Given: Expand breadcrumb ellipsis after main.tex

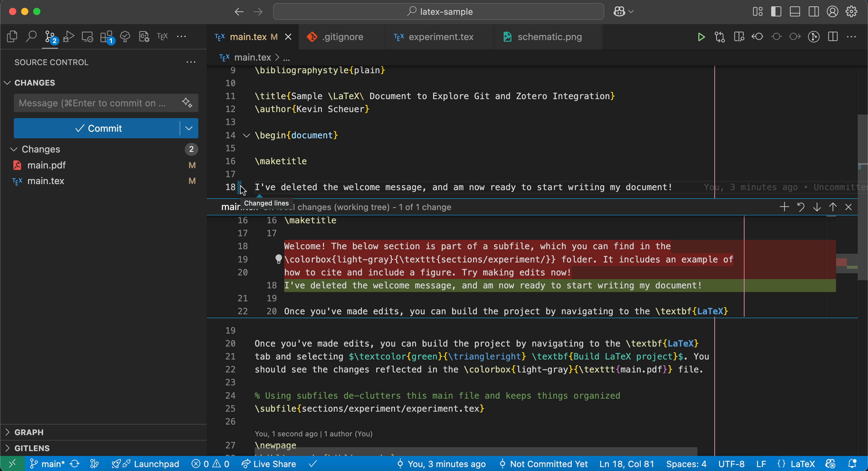Looking at the screenshot, I should click(286, 58).
